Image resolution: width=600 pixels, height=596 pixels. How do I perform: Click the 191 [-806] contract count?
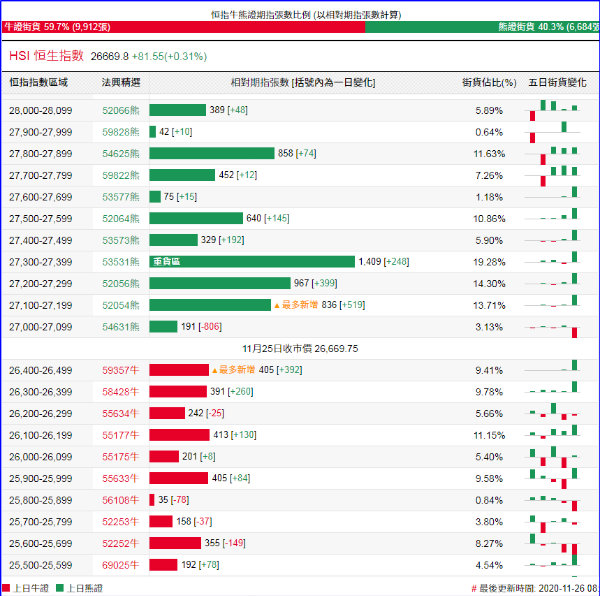click(x=201, y=327)
